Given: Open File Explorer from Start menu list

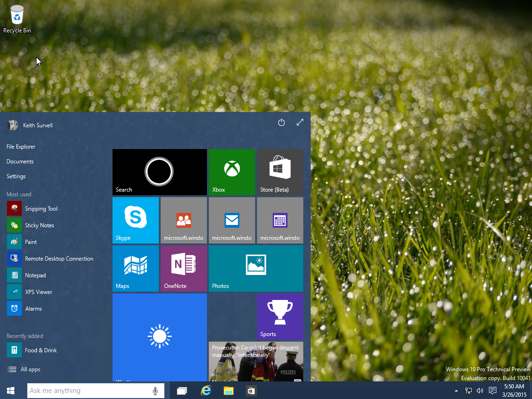Looking at the screenshot, I should point(21,147).
